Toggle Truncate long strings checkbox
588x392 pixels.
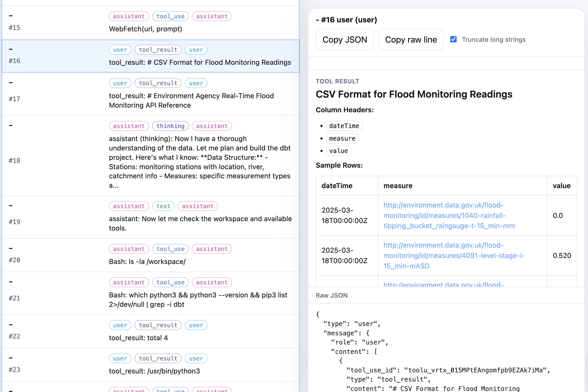click(453, 39)
